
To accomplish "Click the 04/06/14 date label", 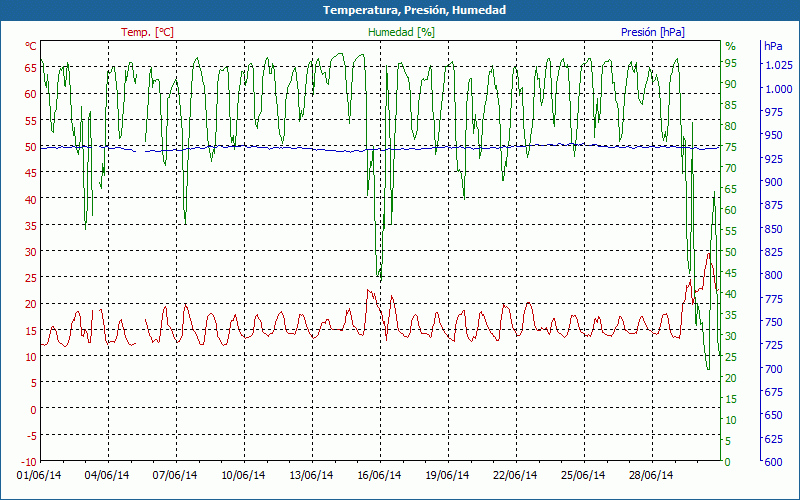I will point(108,476).
